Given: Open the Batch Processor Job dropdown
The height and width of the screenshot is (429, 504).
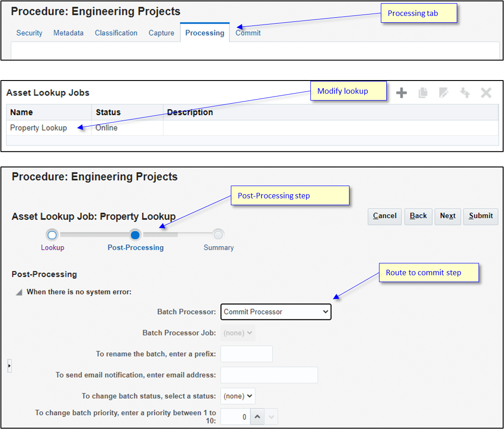Looking at the screenshot, I should 238,333.
